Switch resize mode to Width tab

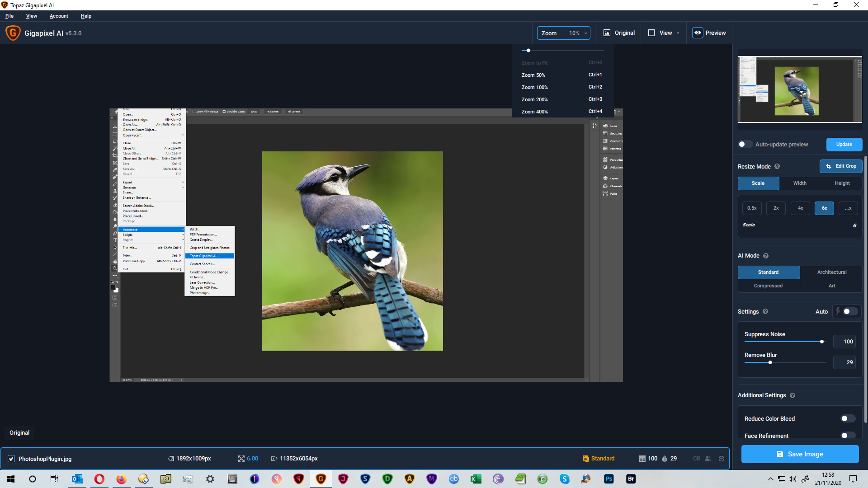point(800,183)
